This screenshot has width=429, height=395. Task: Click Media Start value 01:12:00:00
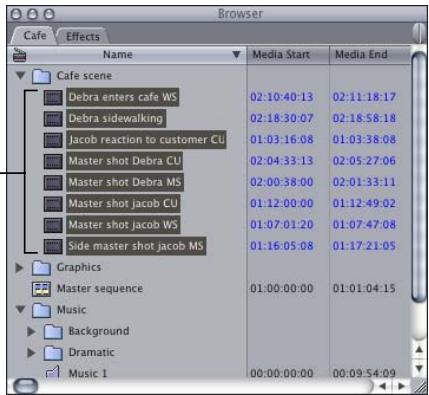[282, 204]
